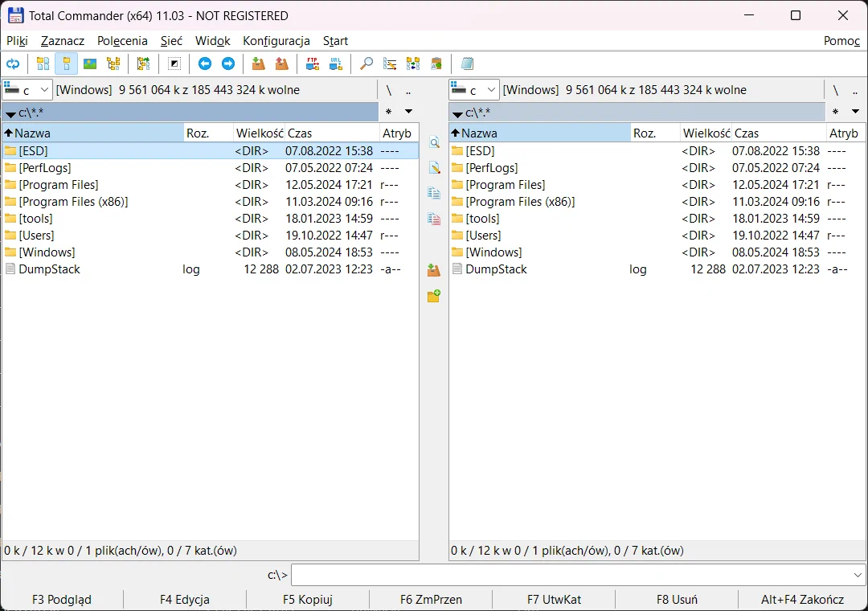Go forward to next directory
Screen dimensions: 868x611
pos(228,64)
